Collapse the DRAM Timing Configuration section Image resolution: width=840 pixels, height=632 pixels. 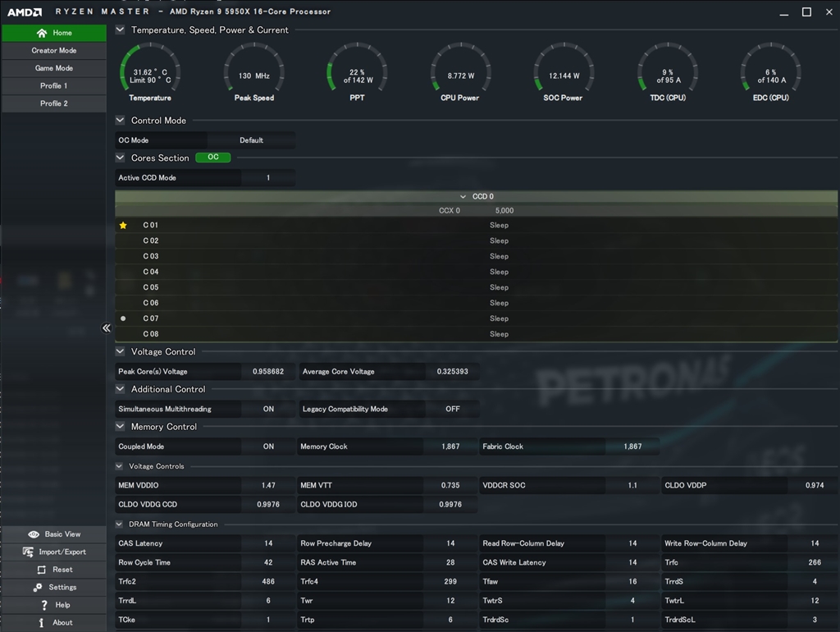point(121,524)
